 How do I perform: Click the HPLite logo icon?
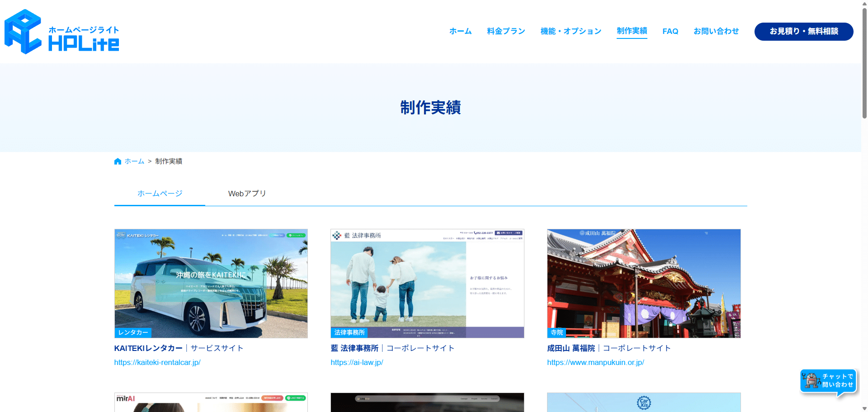pyautogui.click(x=23, y=32)
